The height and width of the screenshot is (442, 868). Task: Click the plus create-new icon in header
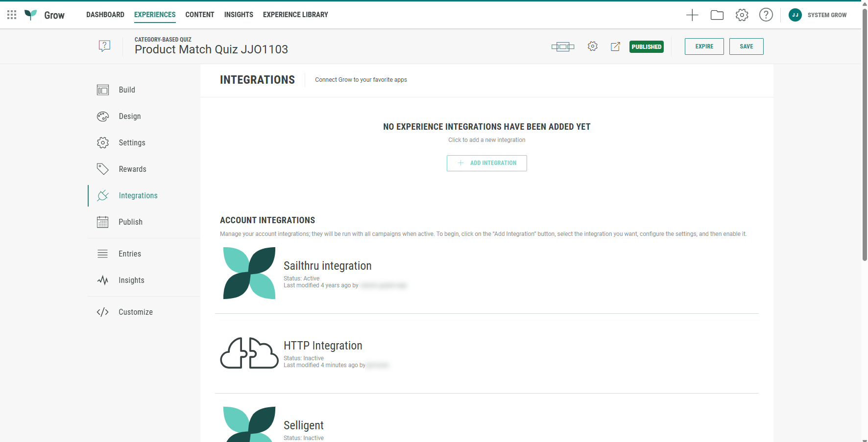pos(692,15)
